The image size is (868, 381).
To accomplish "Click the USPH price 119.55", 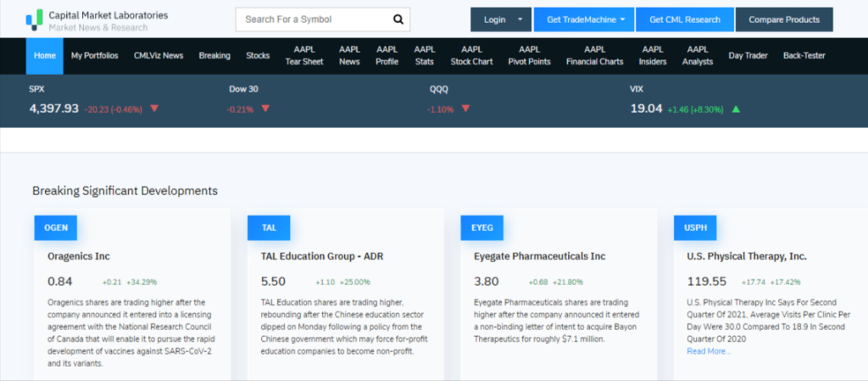I will (706, 282).
